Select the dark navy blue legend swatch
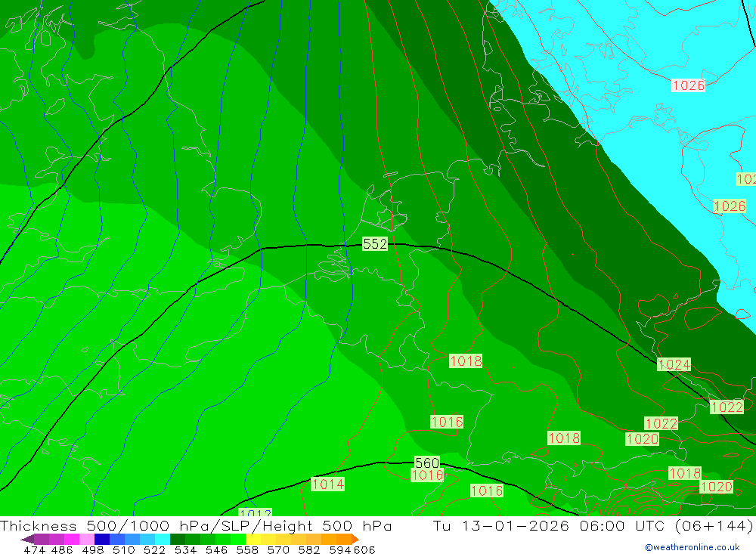The height and width of the screenshot is (554, 756). click(102, 539)
